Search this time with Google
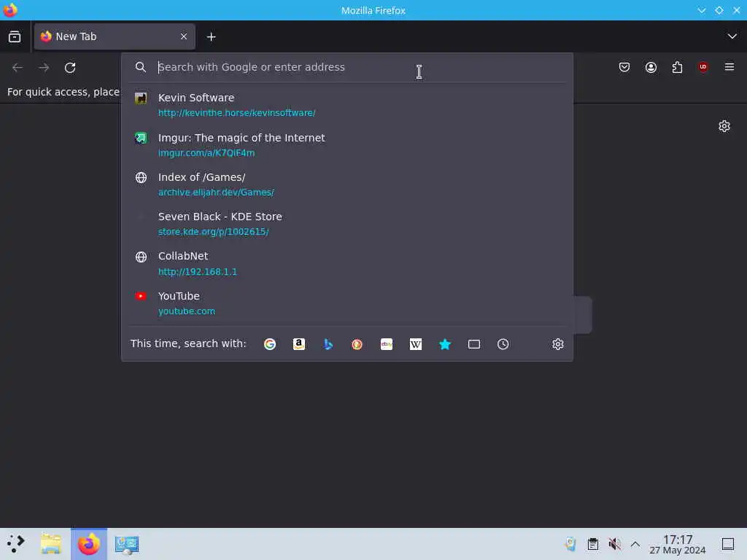Viewport: 747px width, 560px height. point(270,344)
